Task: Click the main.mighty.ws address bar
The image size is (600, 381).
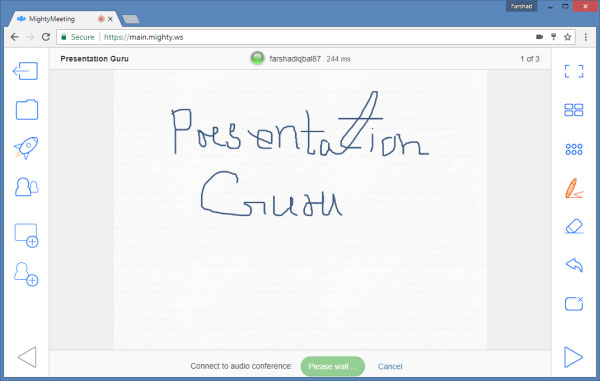Action: (298, 37)
